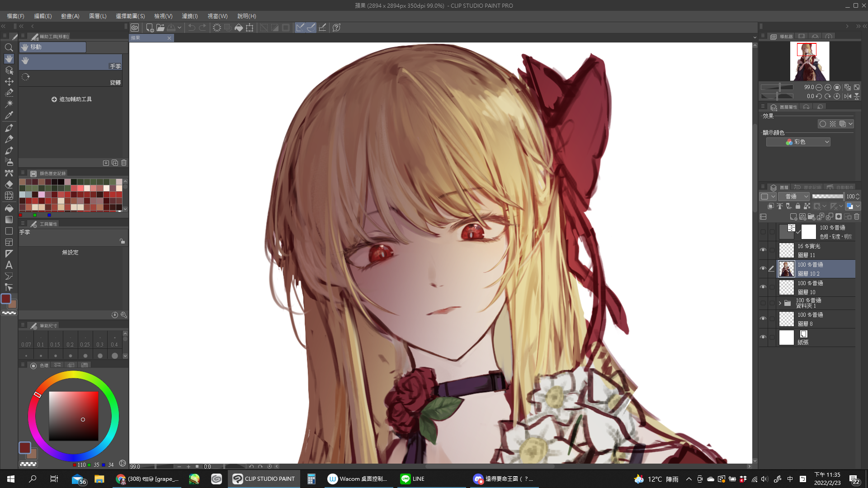Hide layer 圖層 8

pyautogui.click(x=763, y=319)
